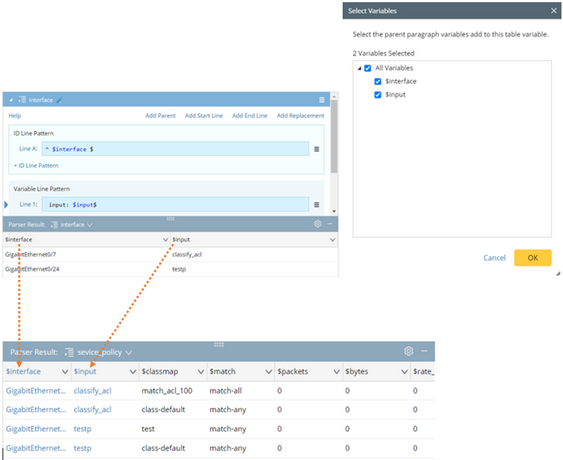Viewport: 563px width, 460px height.
Task: Expand the $classmap column dropdown arrow
Action: pyautogui.click(x=201, y=372)
